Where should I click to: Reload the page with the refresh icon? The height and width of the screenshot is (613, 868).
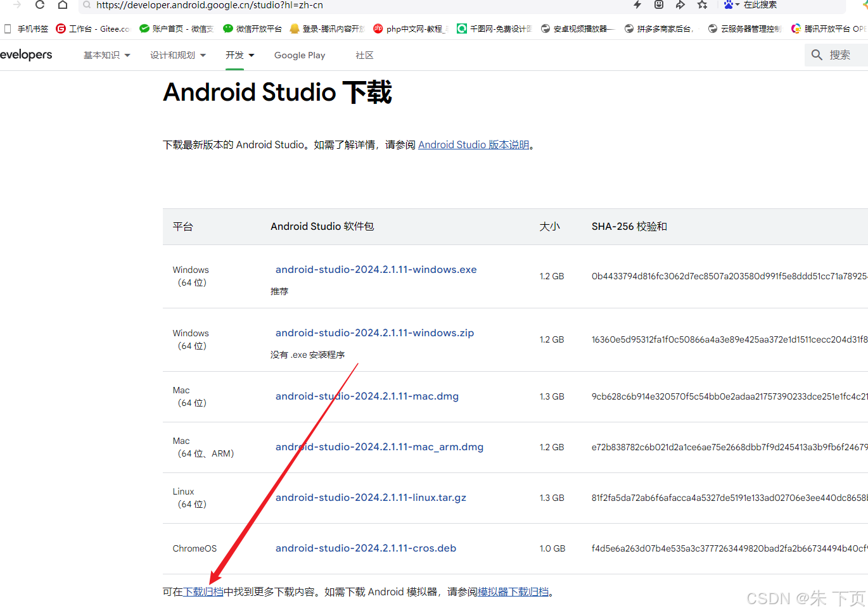pyautogui.click(x=40, y=4)
